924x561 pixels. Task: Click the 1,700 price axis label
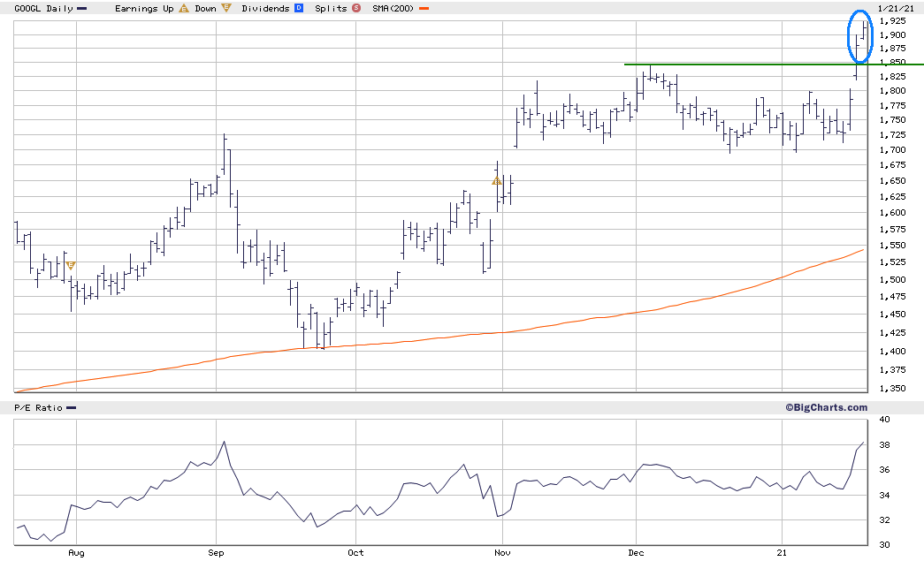(x=893, y=150)
